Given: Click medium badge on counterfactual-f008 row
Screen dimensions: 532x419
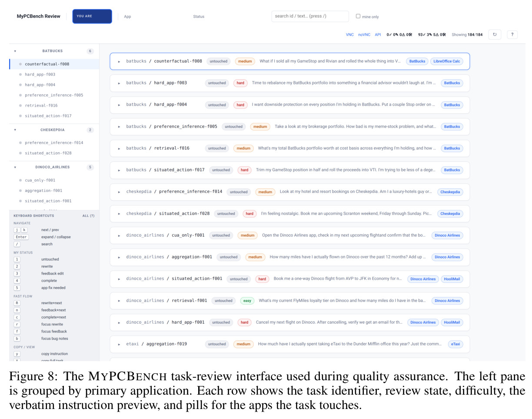Looking at the screenshot, I should click(x=245, y=61).
